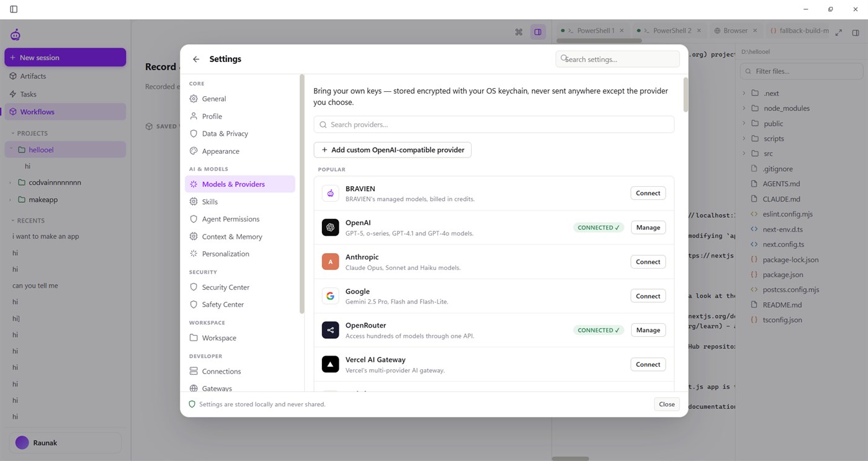The width and height of the screenshot is (868, 461).
Task: Expand the public folder
Action: point(744,123)
